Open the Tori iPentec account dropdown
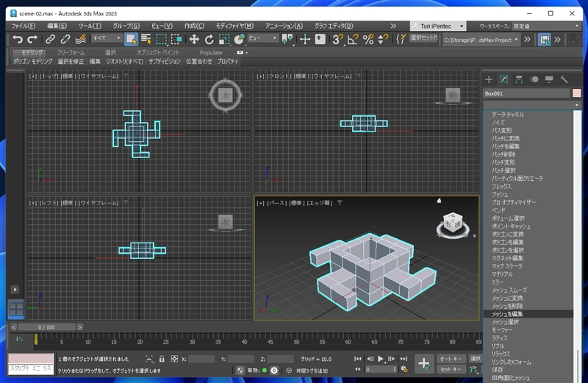Image resolution: width=588 pixels, height=383 pixels. click(x=437, y=26)
